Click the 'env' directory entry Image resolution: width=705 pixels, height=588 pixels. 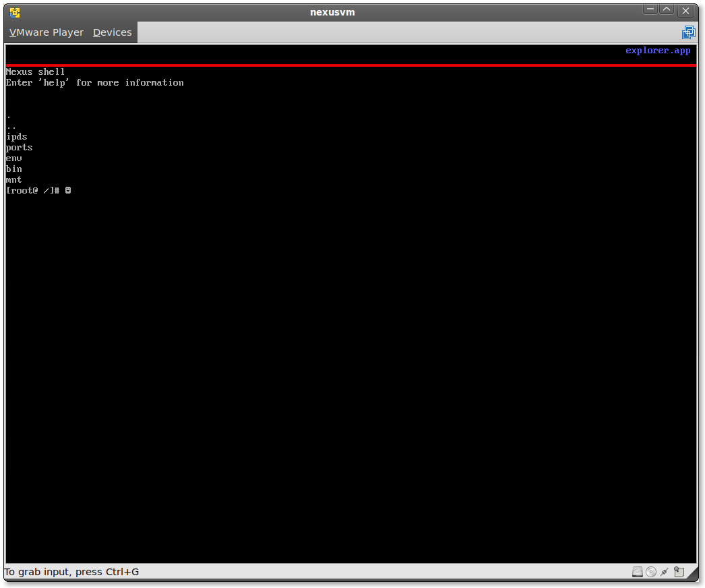(14, 158)
